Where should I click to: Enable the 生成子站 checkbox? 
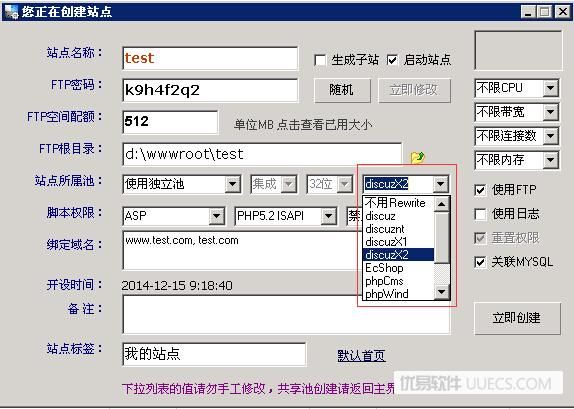pos(320,60)
